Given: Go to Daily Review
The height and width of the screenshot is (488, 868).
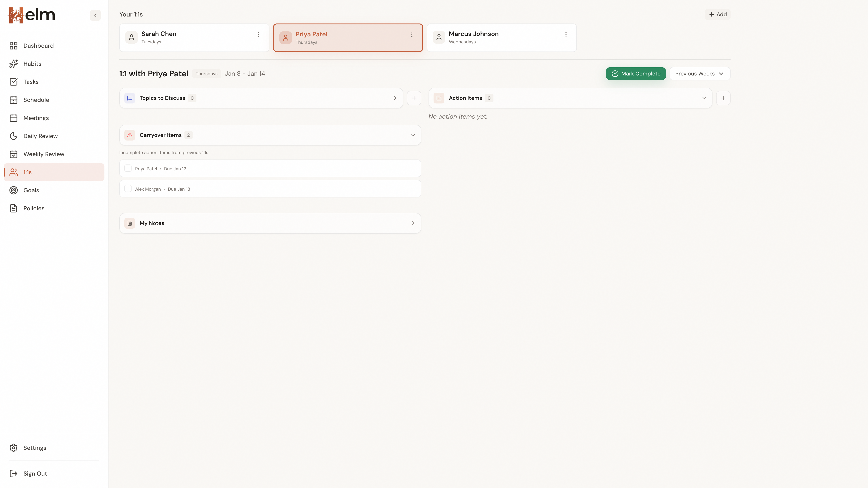Looking at the screenshot, I should [x=40, y=136].
